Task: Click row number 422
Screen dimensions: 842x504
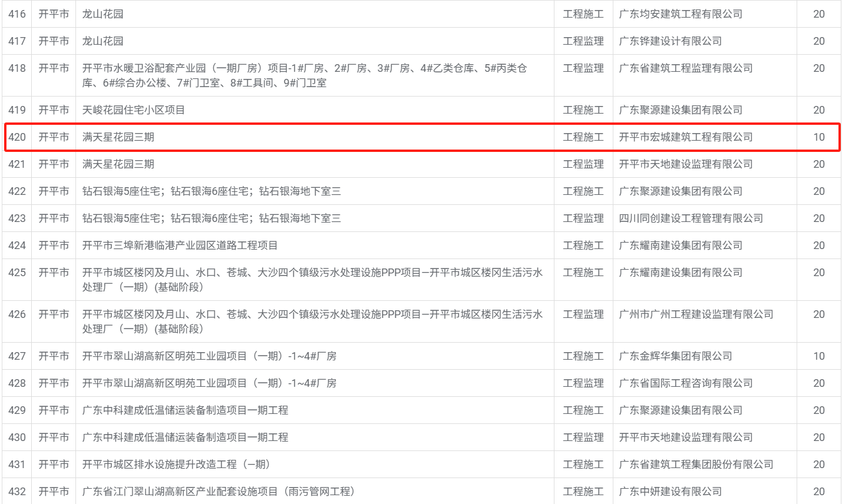Action: [x=17, y=191]
